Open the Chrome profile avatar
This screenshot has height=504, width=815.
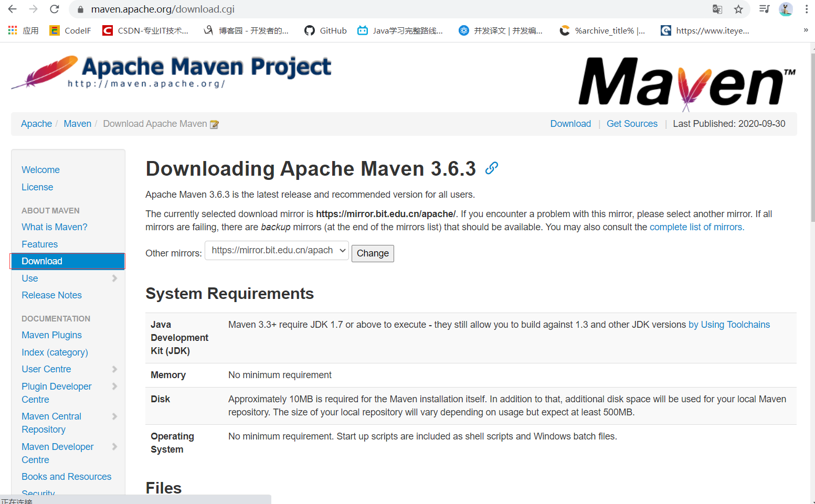786,9
